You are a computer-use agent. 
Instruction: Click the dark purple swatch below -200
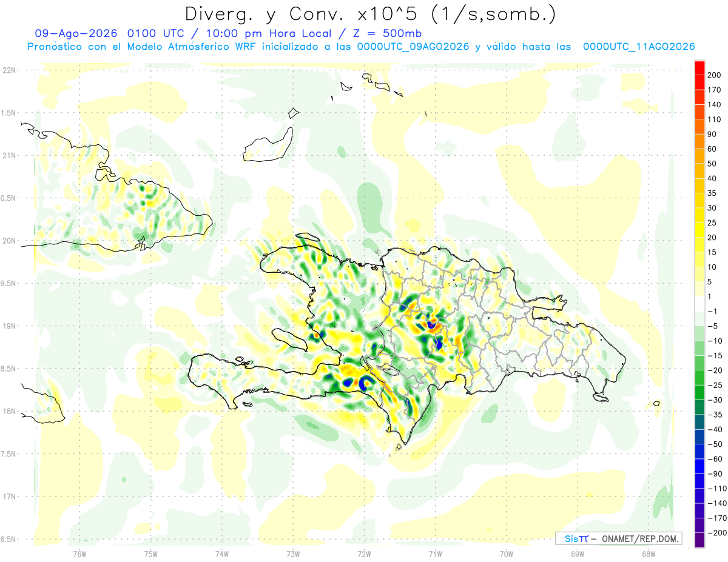point(700,540)
